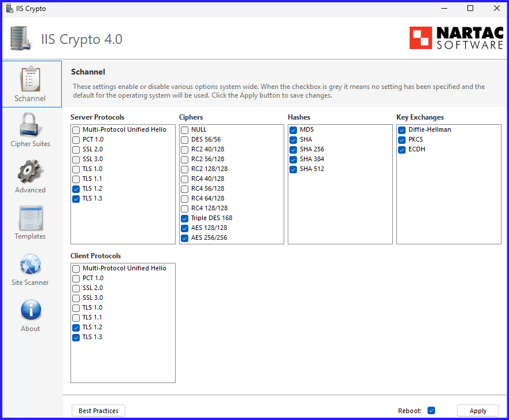The image size is (509, 420).
Task: Open Cipher Suites padlock icon
Action: (31, 125)
